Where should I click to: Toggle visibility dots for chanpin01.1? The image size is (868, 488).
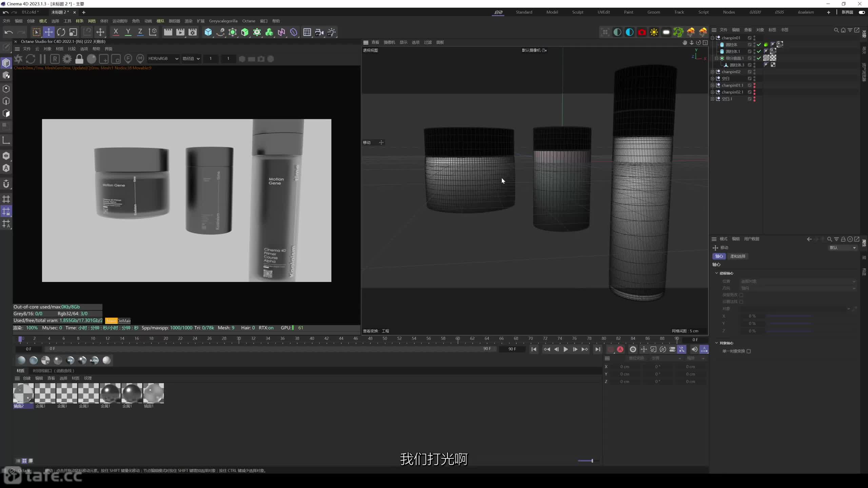click(754, 85)
